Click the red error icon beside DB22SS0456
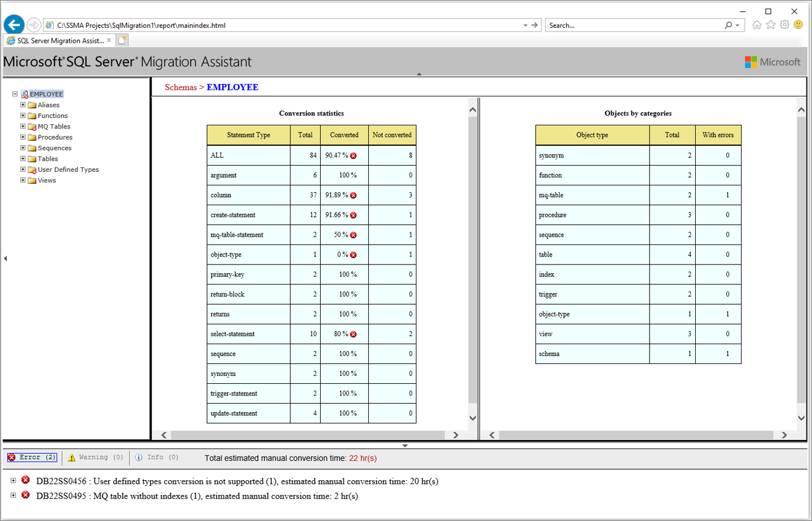Screen dimensions: 812x521 (x=25, y=480)
